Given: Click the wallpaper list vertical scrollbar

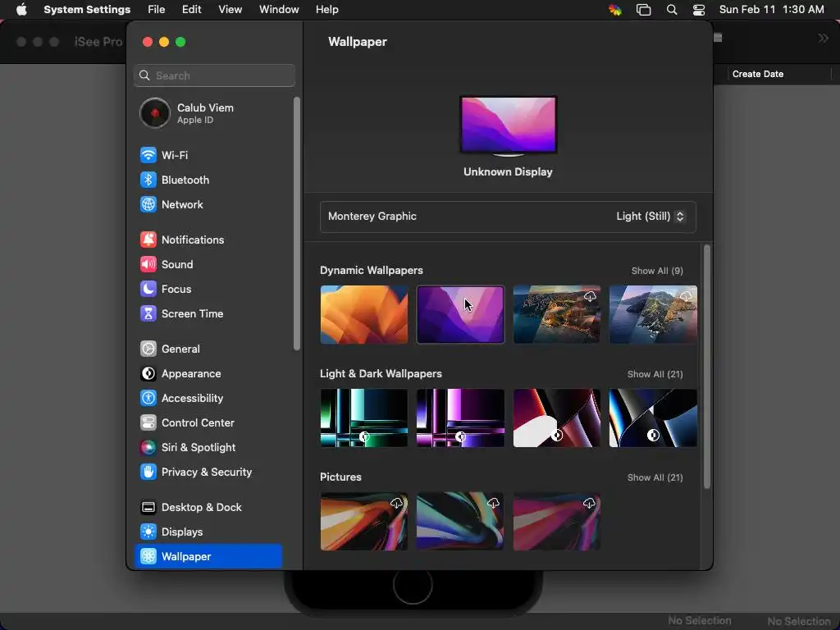Looking at the screenshot, I should pos(706,367).
